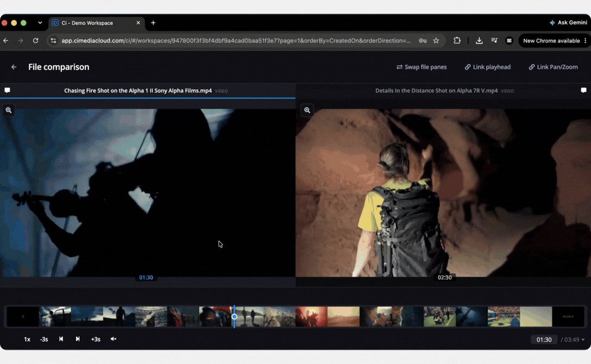Image resolution: width=591 pixels, height=364 pixels.
Task: Open comments for Details In the Distance pane
Action: [x=583, y=90]
